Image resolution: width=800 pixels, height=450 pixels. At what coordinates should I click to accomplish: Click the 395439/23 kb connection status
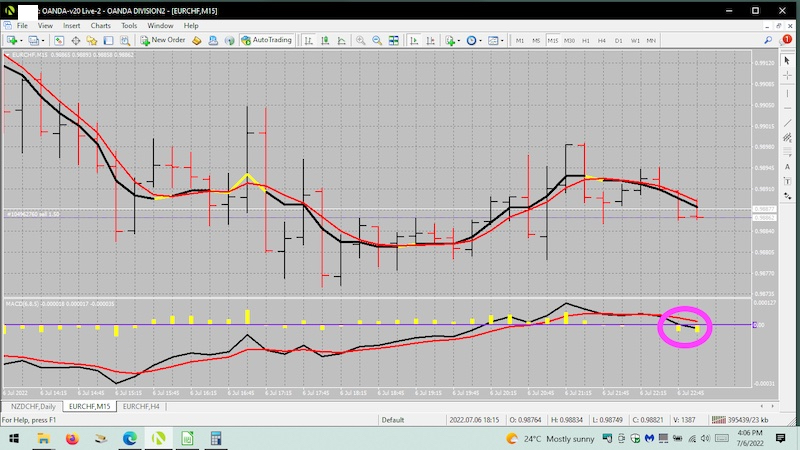(741, 420)
